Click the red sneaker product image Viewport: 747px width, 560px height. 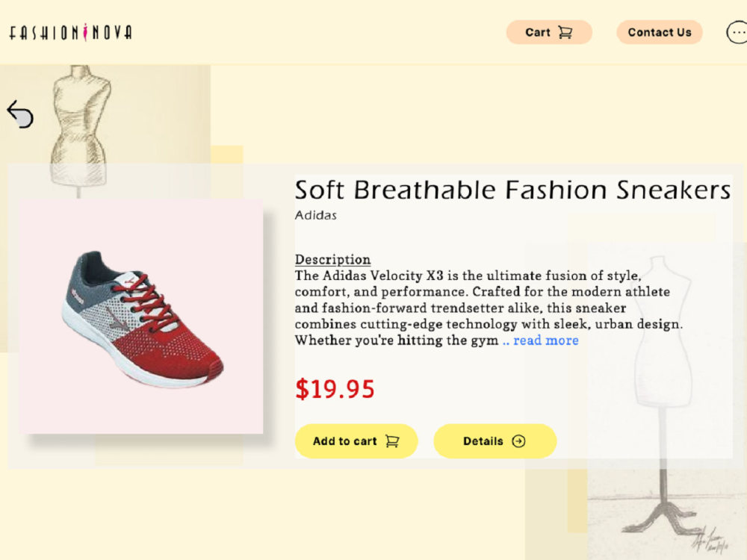click(141, 317)
